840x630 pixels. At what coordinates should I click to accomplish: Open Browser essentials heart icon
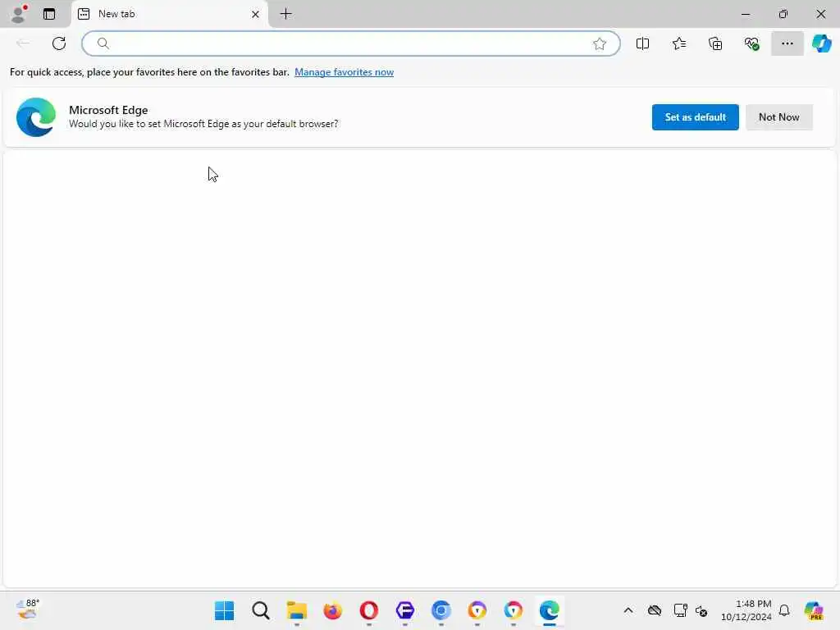[x=751, y=43]
